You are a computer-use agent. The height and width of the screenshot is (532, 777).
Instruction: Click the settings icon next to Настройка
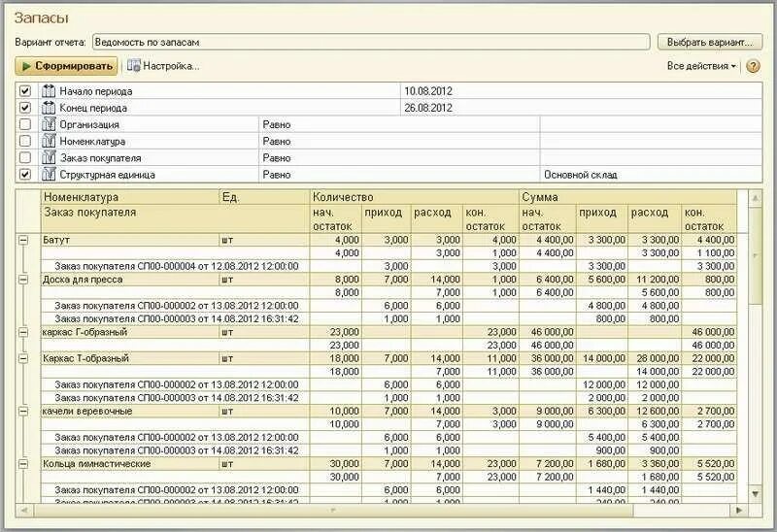[133, 66]
